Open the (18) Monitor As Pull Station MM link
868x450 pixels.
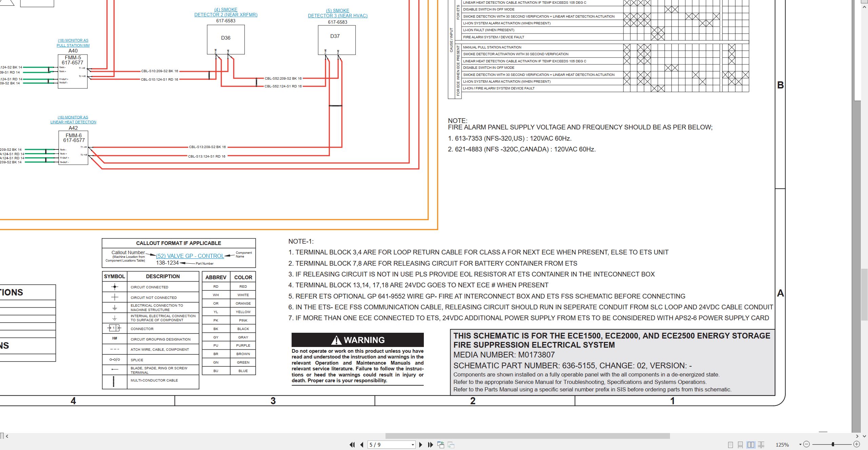[x=73, y=43]
